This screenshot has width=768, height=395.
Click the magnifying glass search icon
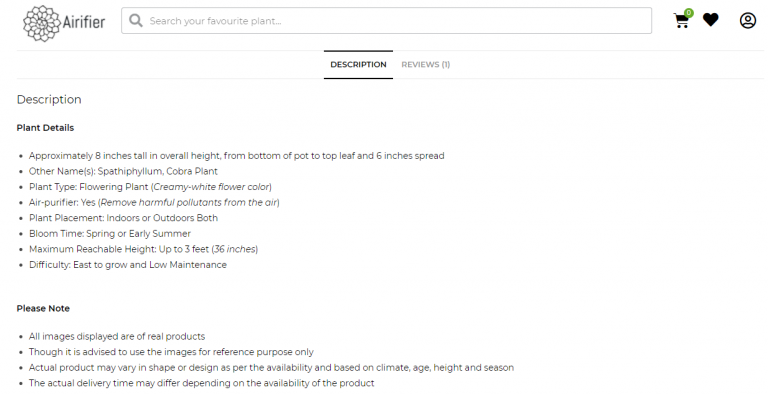click(x=136, y=21)
